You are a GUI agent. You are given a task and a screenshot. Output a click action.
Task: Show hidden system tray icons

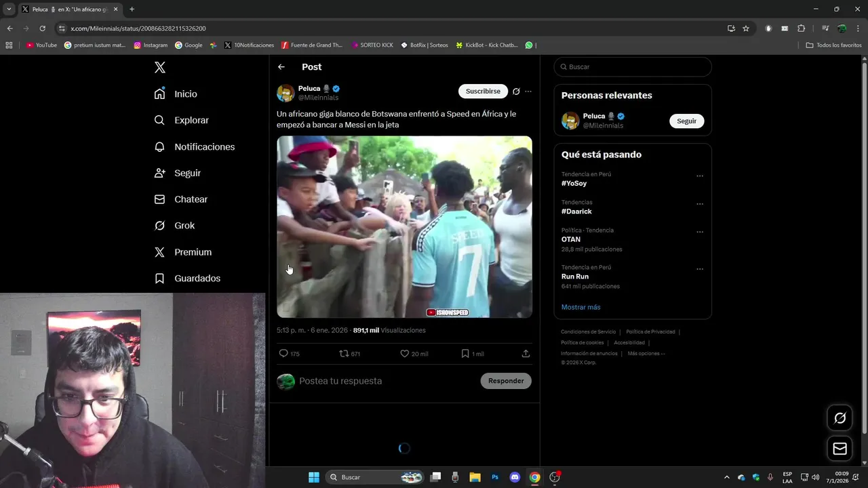726,477
